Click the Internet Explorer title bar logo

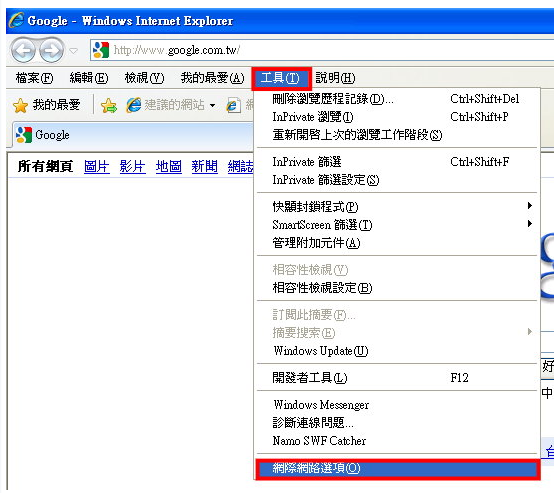(x=17, y=20)
